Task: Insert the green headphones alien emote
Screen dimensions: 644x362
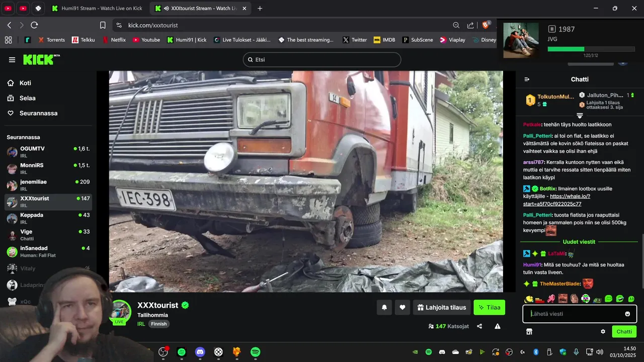Action: tap(586, 299)
